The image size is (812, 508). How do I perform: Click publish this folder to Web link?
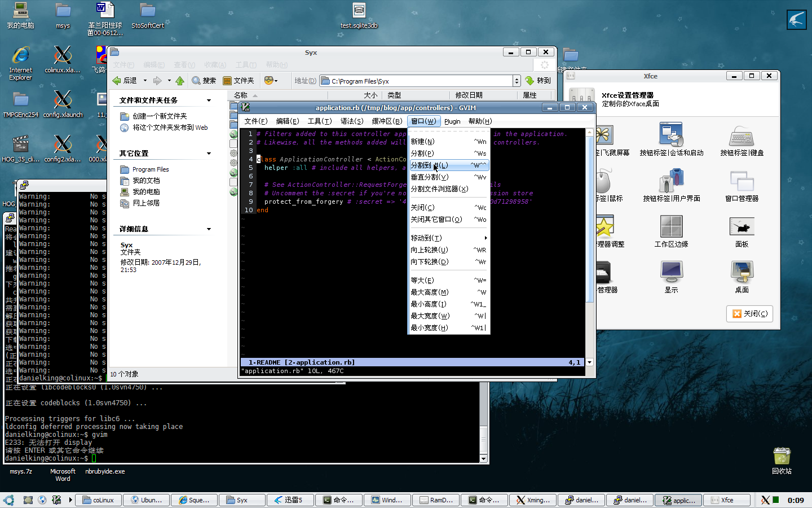(x=170, y=128)
